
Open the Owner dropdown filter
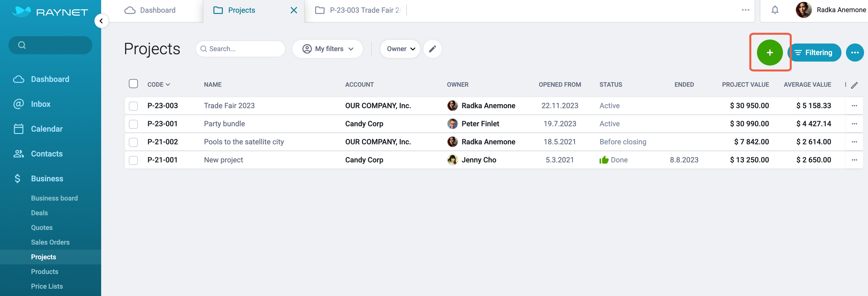[400, 49]
